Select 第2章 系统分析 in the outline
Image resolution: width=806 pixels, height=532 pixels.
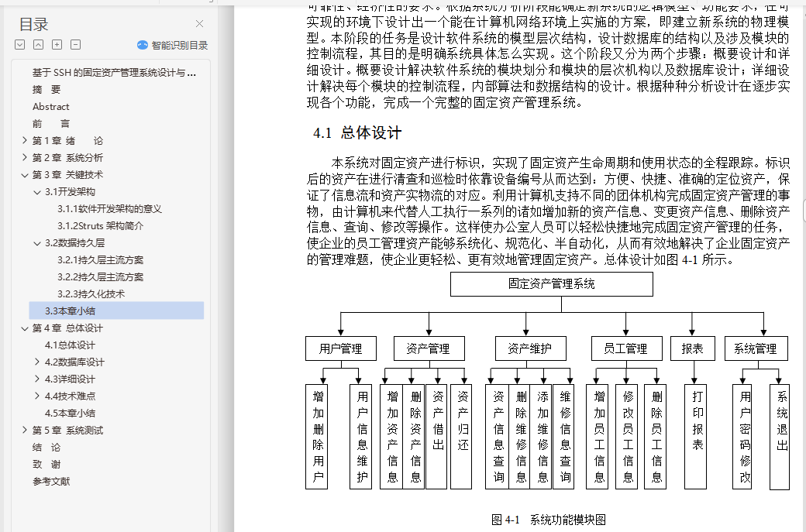click(67, 157)
